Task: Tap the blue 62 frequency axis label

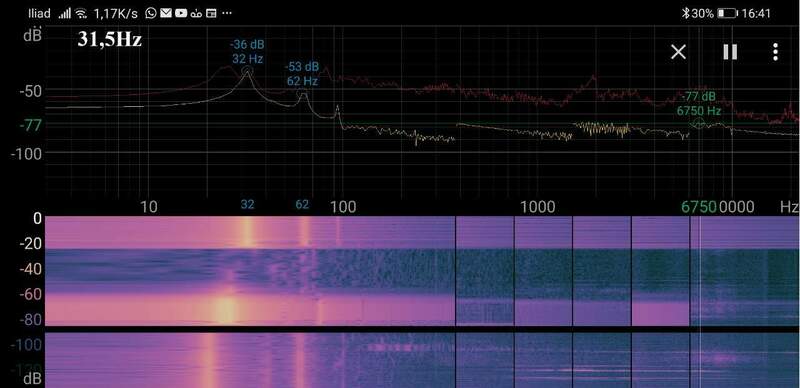Action: pyautogui.click(x=302, y=205)
